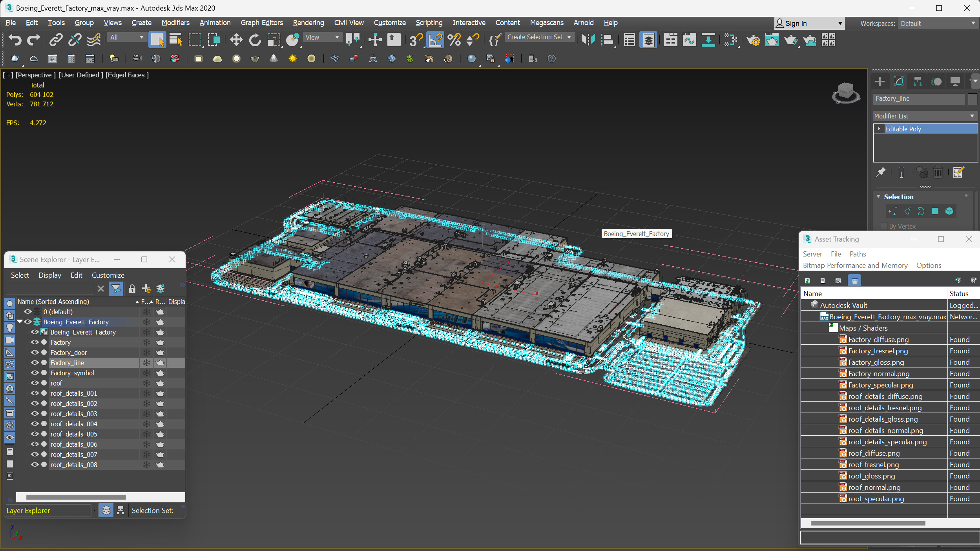Expand the Editable Poly stack entry
Image resolution: width=980 pixels, height=551 pixels.
[x=879, y=129]
